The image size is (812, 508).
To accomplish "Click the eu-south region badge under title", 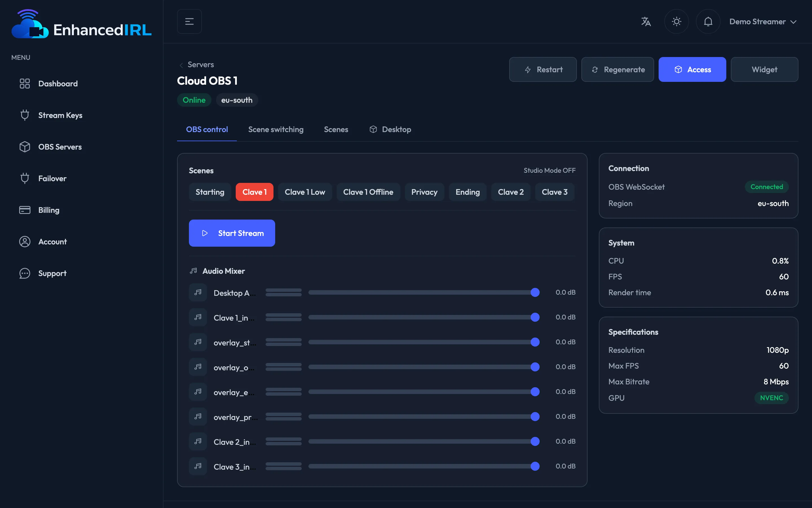I will [x=237, y=100].
